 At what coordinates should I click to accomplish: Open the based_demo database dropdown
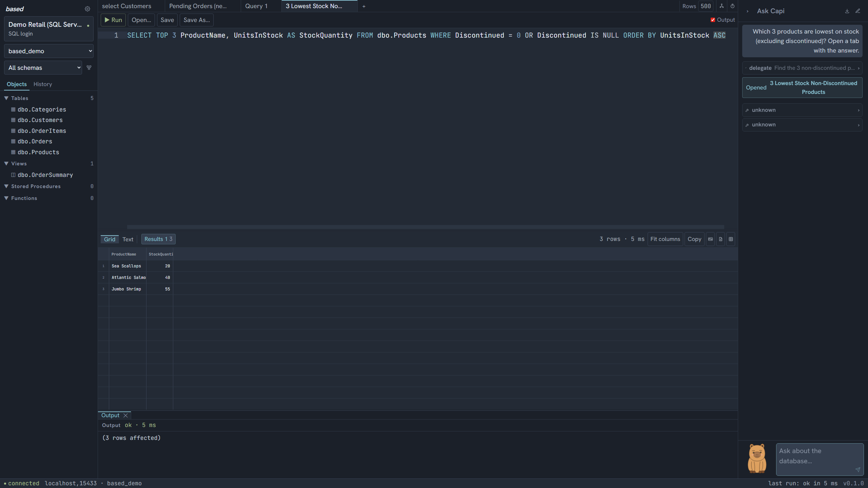[x=49, y=51]
